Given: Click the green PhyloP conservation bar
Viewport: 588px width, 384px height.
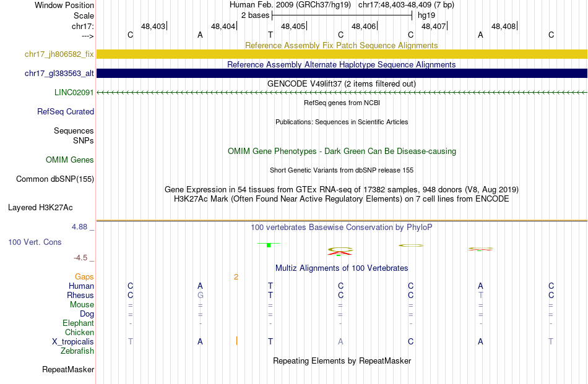Looking at the screenshot, I should [x=269, y=245].
